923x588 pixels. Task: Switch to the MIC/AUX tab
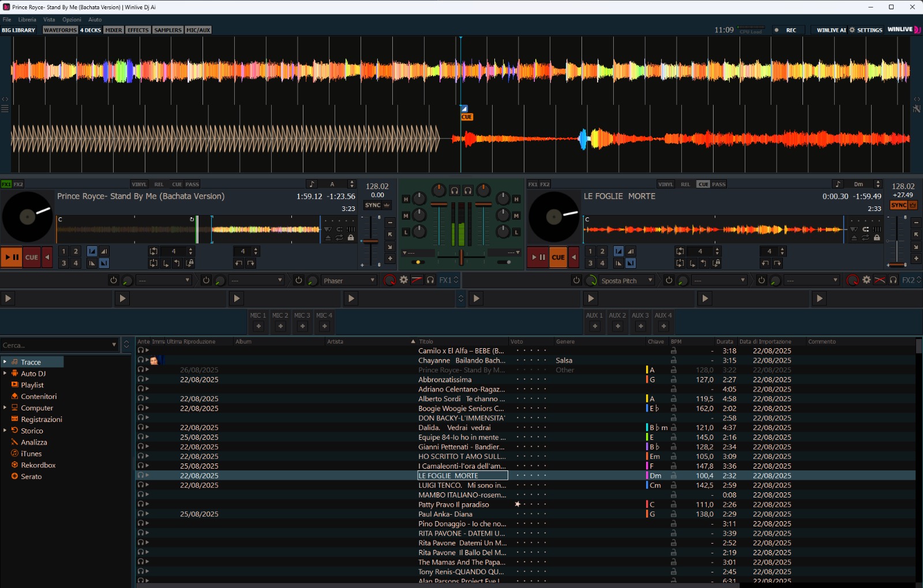tap(198, 30)
